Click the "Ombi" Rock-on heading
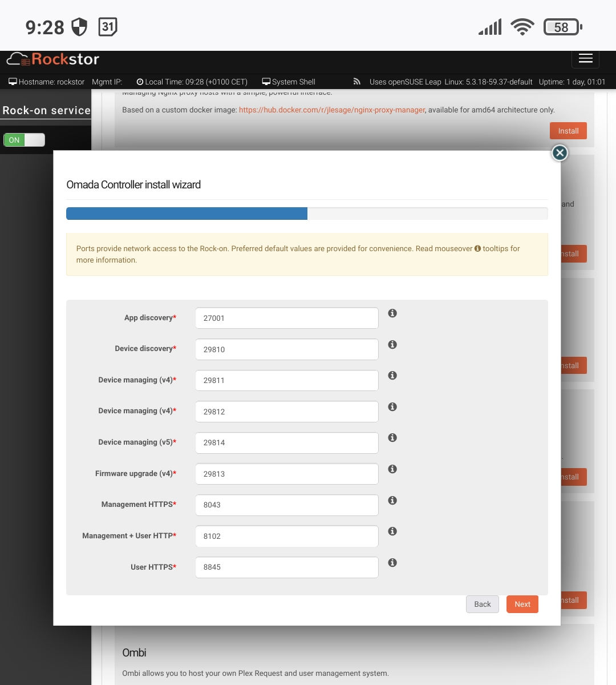The width and height of the screenshot is (616, 685). tap(134, 652)
